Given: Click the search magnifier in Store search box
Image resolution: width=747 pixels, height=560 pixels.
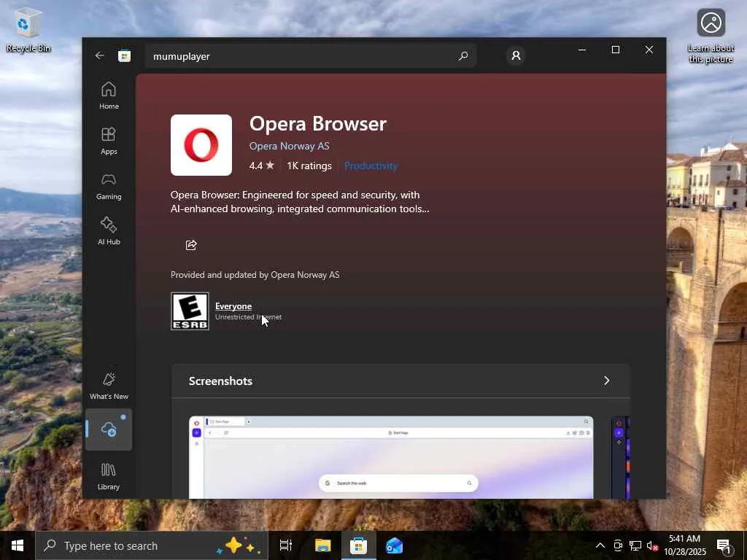Looking at the screenshot, I should coord(463,56).
